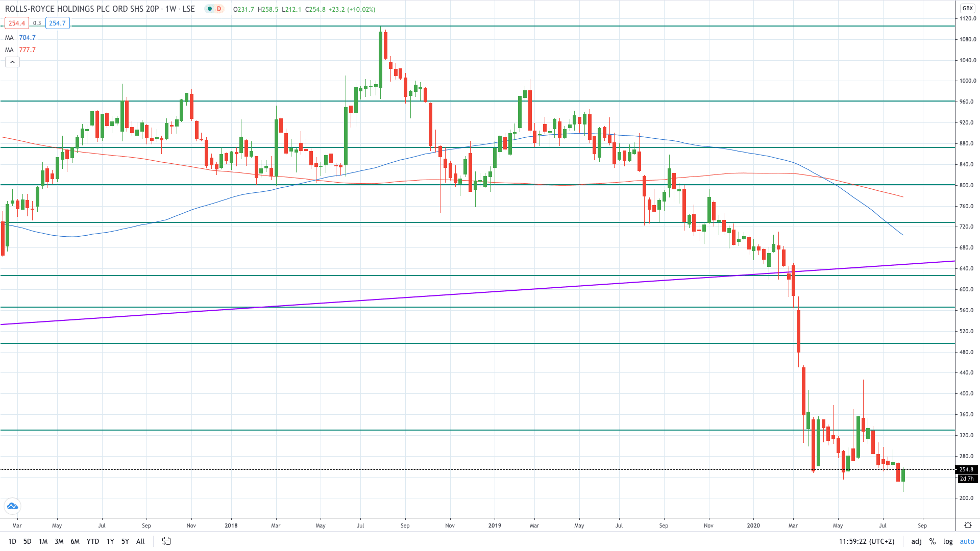980x551 pixels.
Task: Select the 5D time range
Action: (x=28, y=541)
